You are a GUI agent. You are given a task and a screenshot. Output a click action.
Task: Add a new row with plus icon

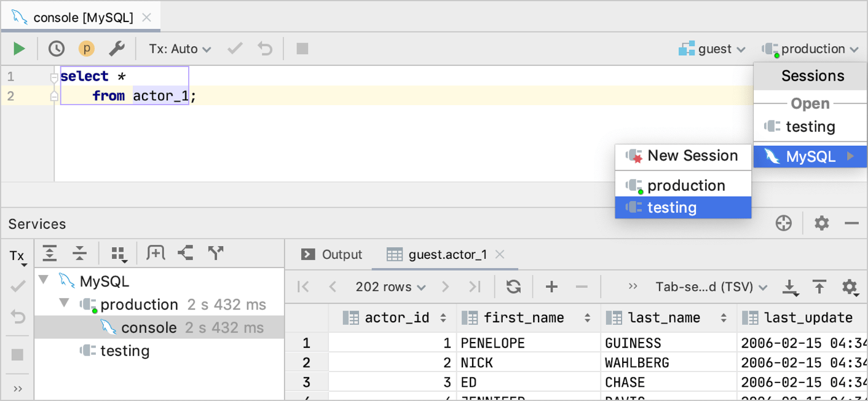tap(551, 287)
